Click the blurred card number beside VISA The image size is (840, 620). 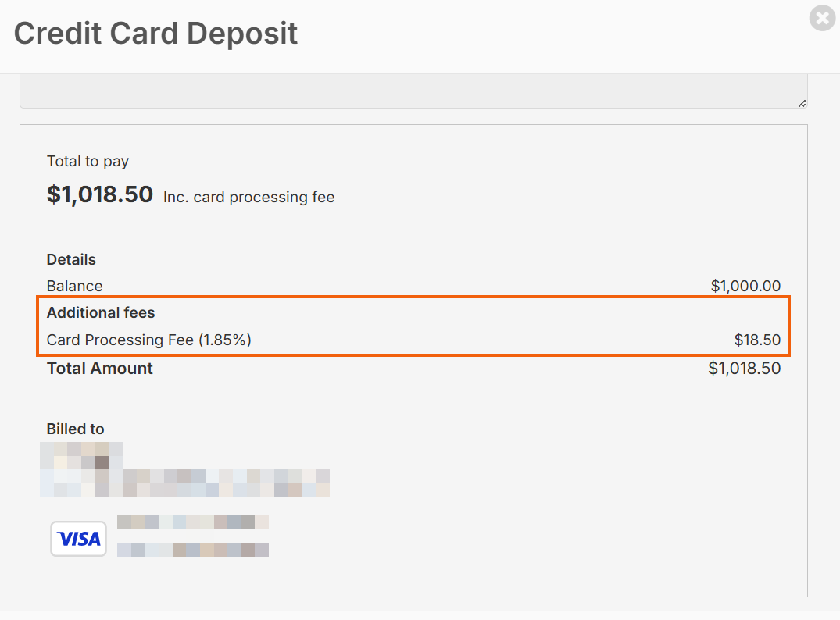192,522
